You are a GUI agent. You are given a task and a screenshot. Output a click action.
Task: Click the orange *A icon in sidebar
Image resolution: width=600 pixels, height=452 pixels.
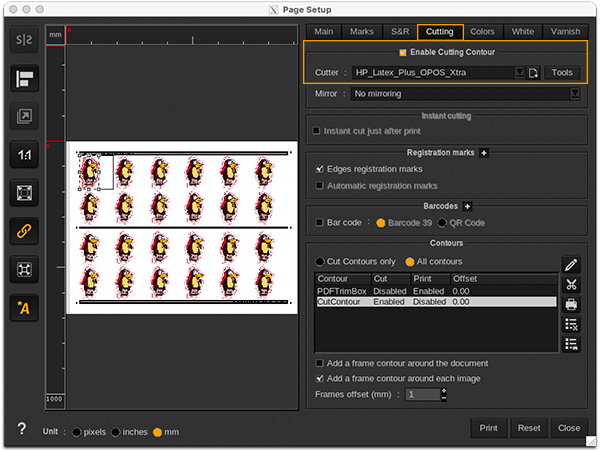click(24, 307)
